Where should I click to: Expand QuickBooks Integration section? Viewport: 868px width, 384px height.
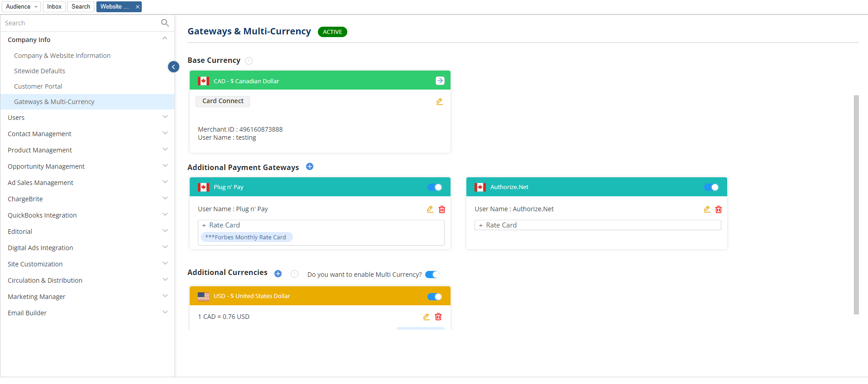pos(165,215)
